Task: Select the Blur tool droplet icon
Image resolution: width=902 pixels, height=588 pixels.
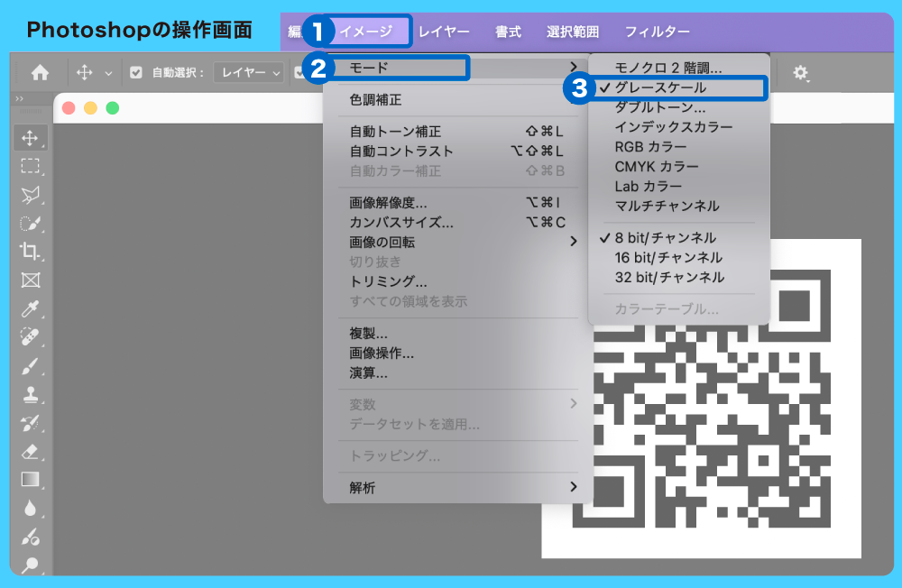Action: tap(30, 509)
